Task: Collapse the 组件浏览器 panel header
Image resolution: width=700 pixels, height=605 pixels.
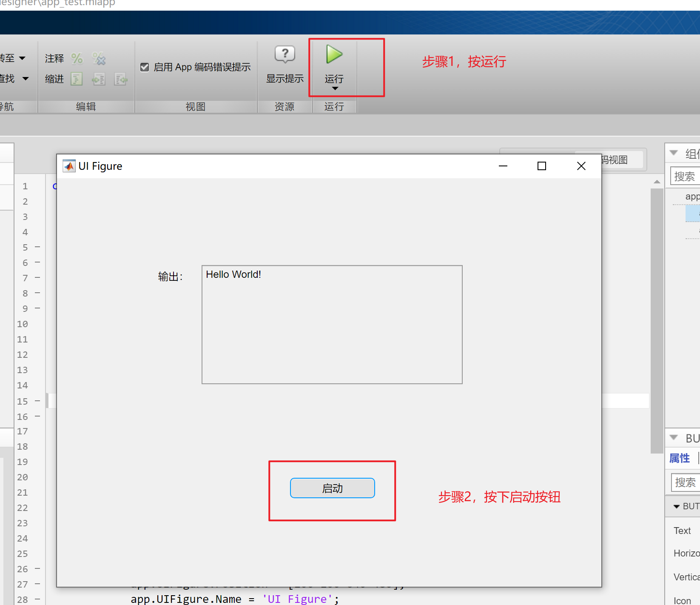Action: 673,152
